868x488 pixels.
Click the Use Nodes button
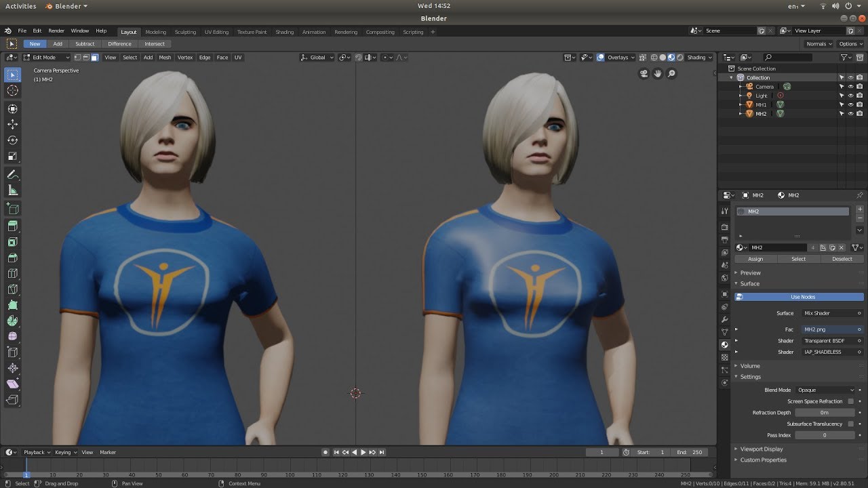tap(800, 297)
